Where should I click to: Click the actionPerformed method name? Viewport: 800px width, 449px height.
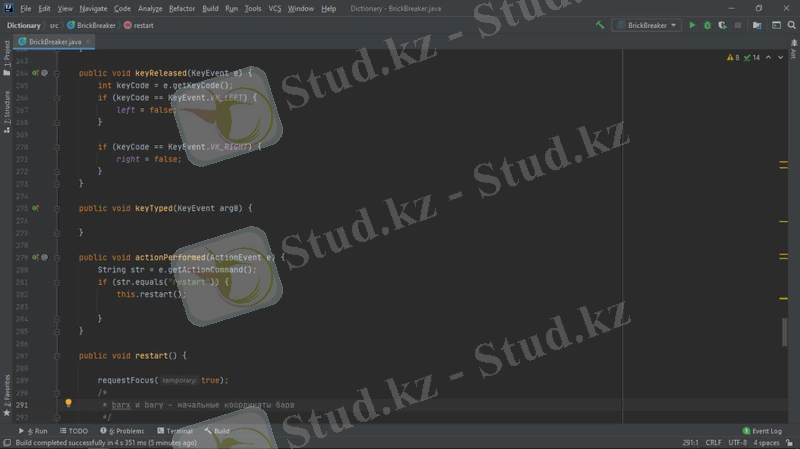(170, 258)
